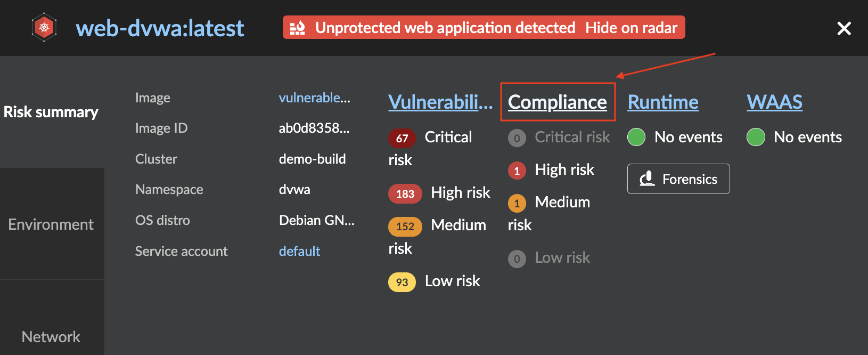Click the 152 Medium vulnerability badge
Viewport: 868px width, 355px height.
click(405, 227)
